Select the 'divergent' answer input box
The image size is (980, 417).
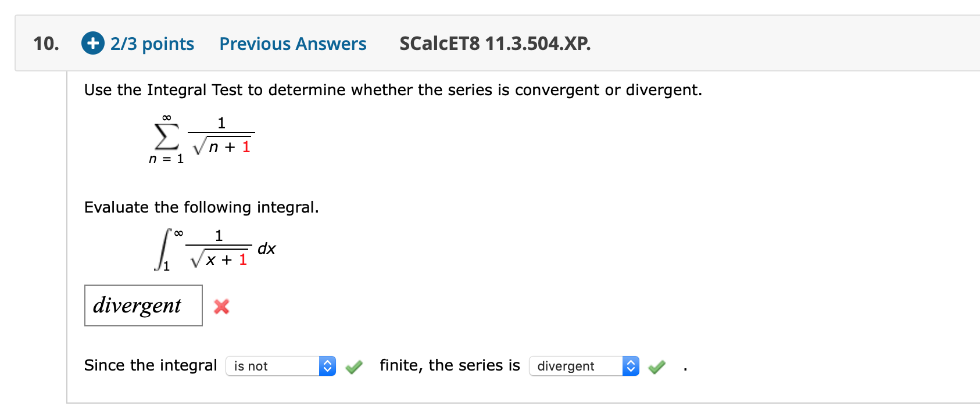(143, 305)
